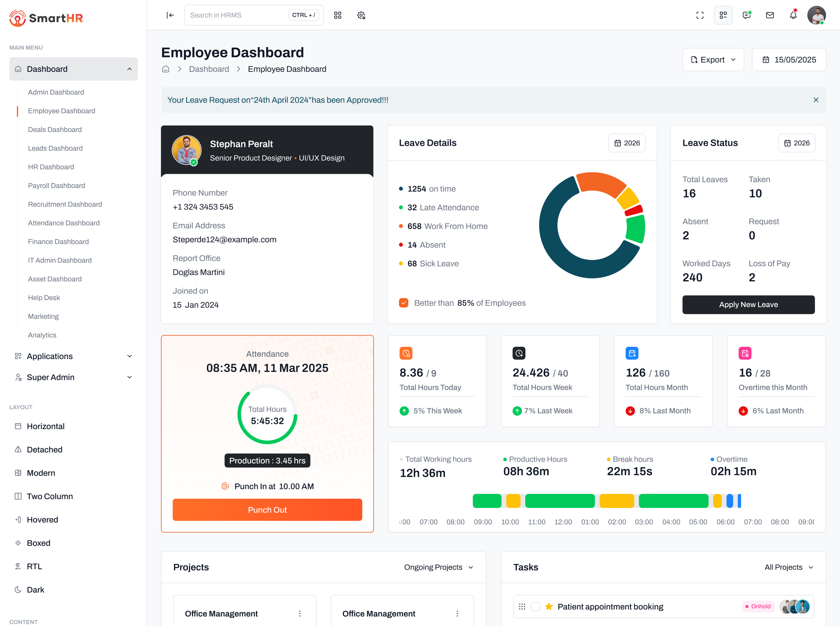Collapse the sidebar menu
The width and height of the screenshot is (840, 626).
point(170,15)
